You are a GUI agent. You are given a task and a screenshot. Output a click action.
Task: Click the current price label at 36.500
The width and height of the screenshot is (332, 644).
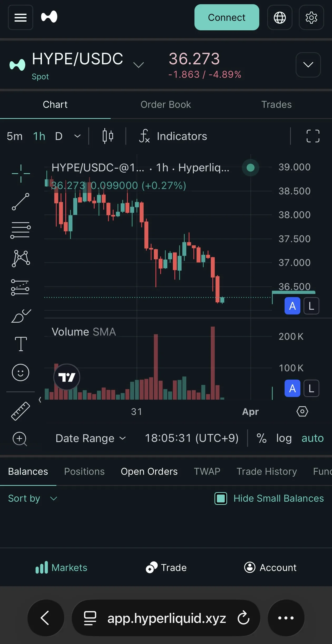[294, 287]
